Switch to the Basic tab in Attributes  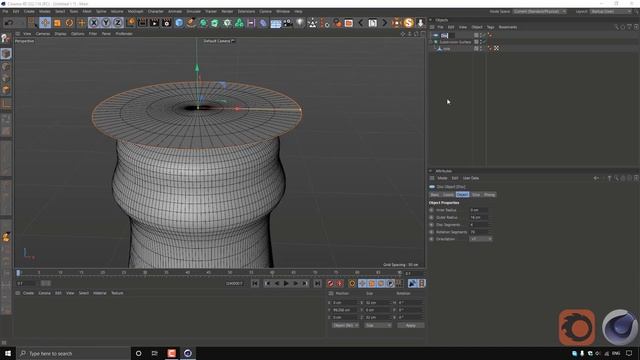(435, 195)
